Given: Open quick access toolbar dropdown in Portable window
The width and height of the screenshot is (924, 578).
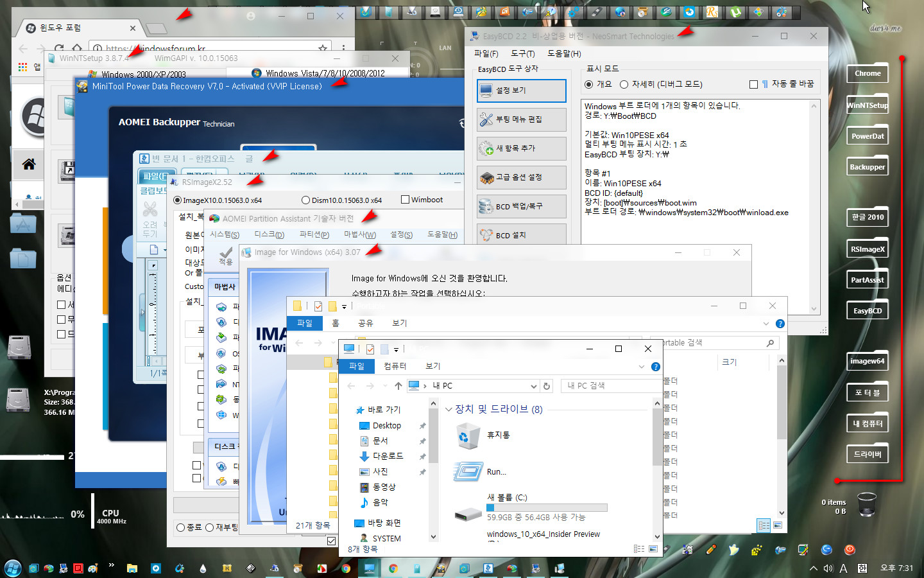Looking at the screenshot, I should (x=344, y=306).
